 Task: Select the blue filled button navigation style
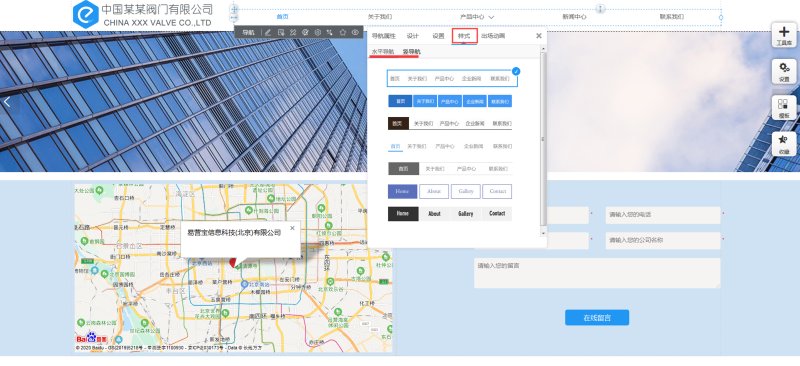point(450,101)
